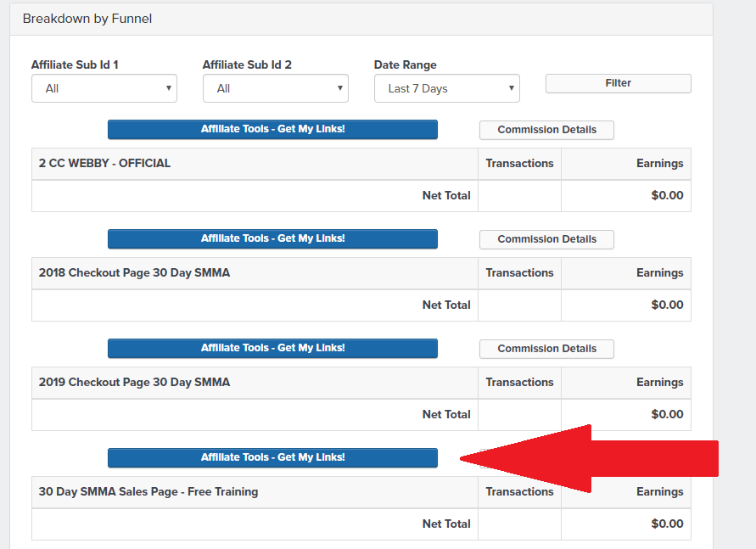Click Affiliate Tools button above 30 Day SMMA Sales Page

point(272,457)
